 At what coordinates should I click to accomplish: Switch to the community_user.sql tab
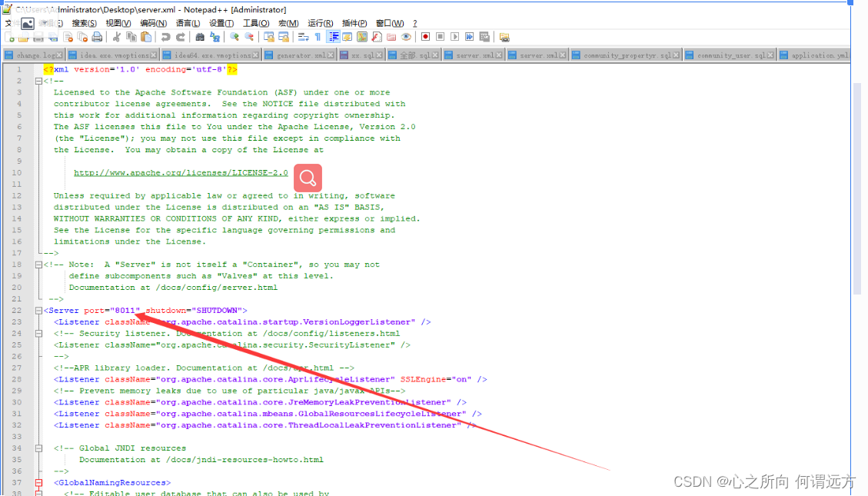(730, 55)
